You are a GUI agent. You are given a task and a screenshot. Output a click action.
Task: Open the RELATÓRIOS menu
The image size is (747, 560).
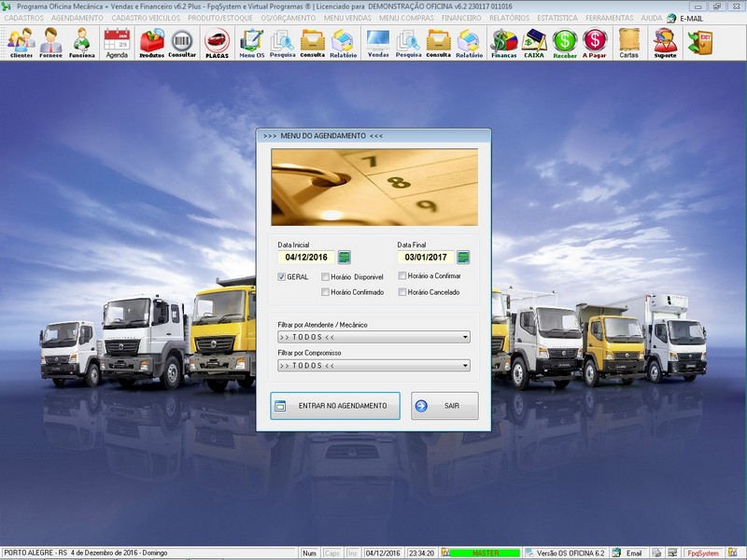pos(509,18)
